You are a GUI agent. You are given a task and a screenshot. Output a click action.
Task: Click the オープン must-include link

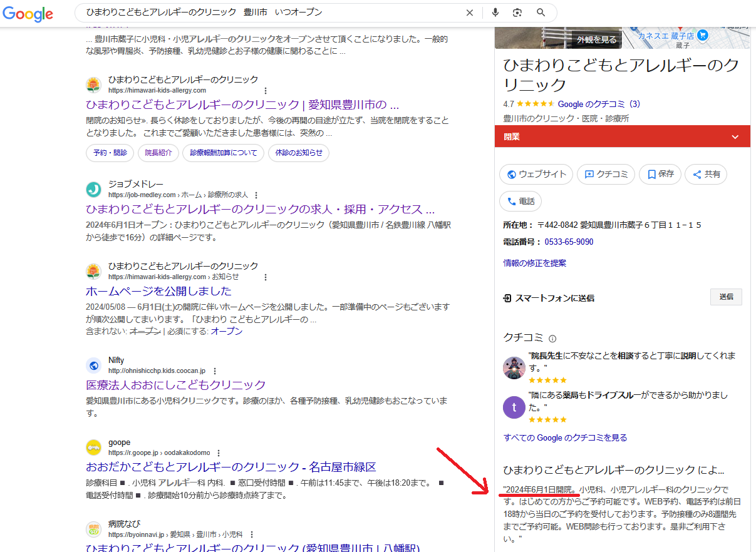point(227,331)
